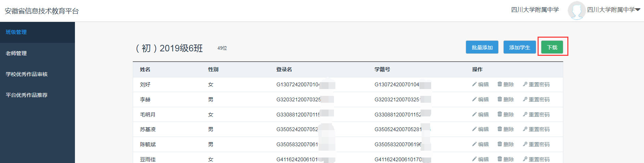Screen dimensions: 644x163
Task: Go to 老师管理 in the sidebar
Action: point(16,53)
